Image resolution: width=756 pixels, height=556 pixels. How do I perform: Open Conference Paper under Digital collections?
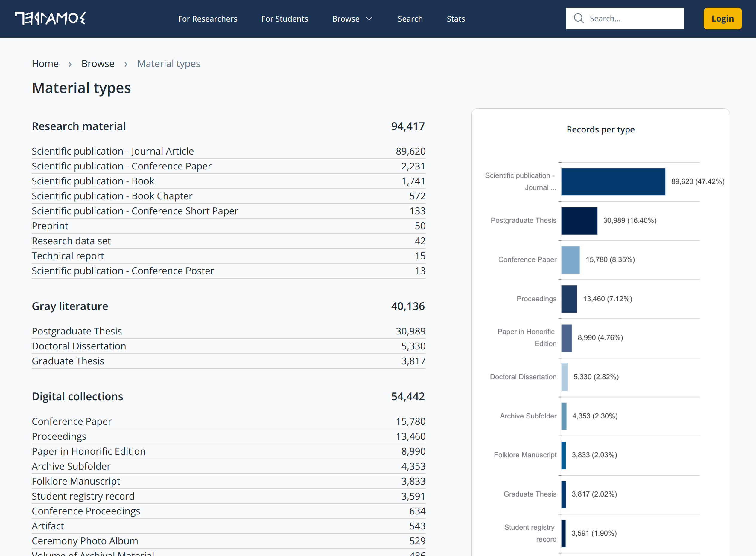click(228, 421)
